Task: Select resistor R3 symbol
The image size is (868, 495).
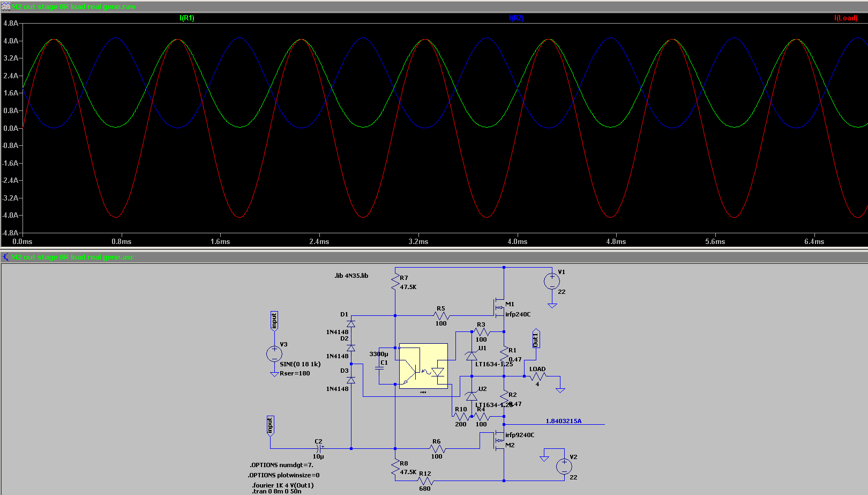Action: [x=482, y=332]
